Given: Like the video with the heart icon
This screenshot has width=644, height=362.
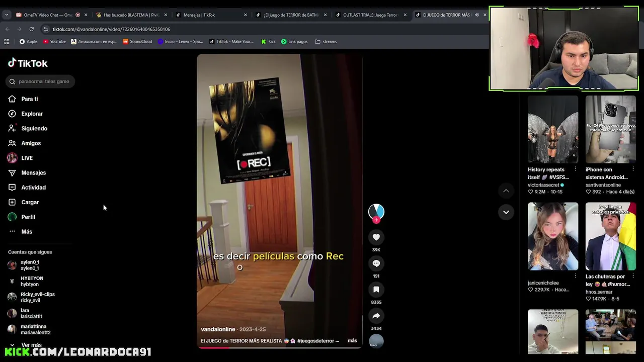Looking at the screenshot, I should 376,237.
